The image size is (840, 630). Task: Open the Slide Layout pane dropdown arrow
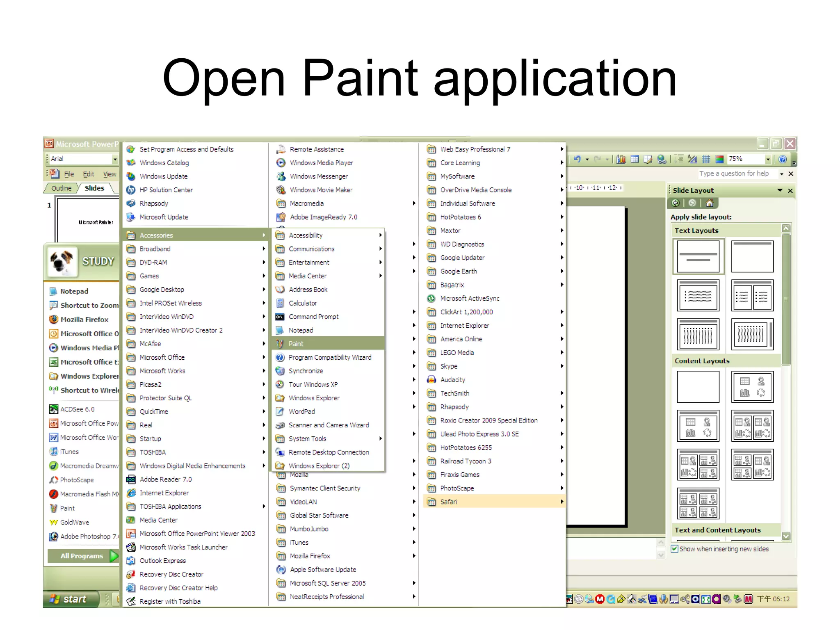tap(780, 190)
